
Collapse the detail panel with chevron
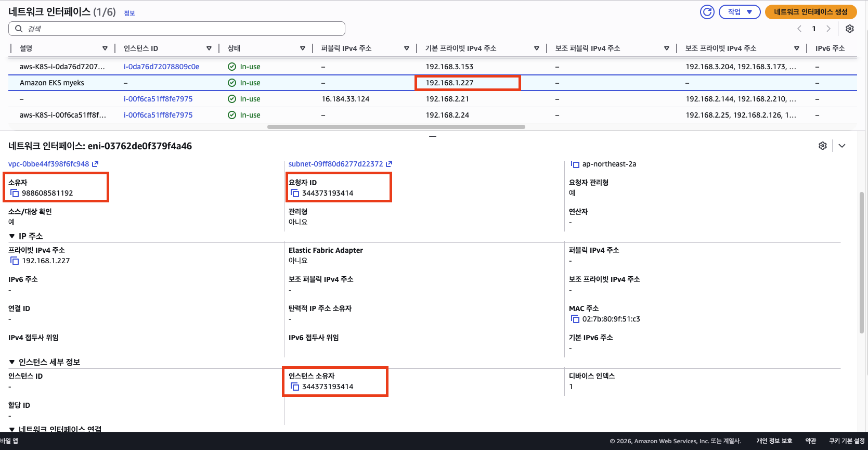[841, 146]
